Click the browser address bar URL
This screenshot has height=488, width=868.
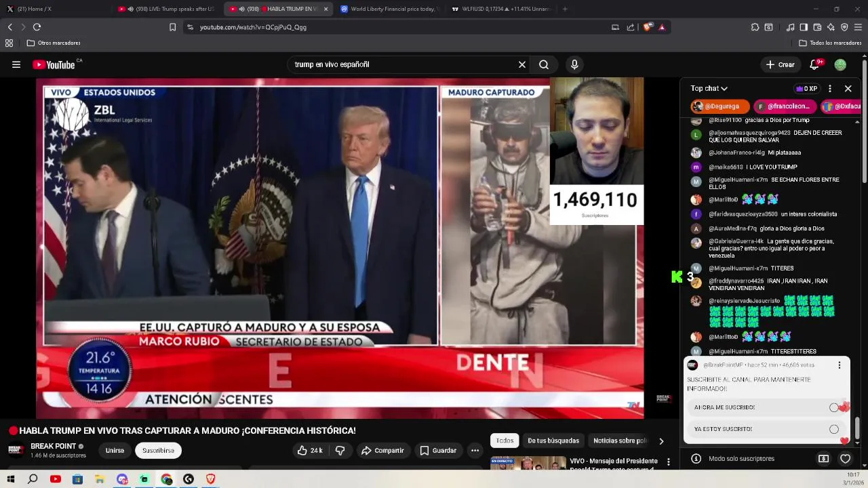pyautogui.click(x=253, y=27)
